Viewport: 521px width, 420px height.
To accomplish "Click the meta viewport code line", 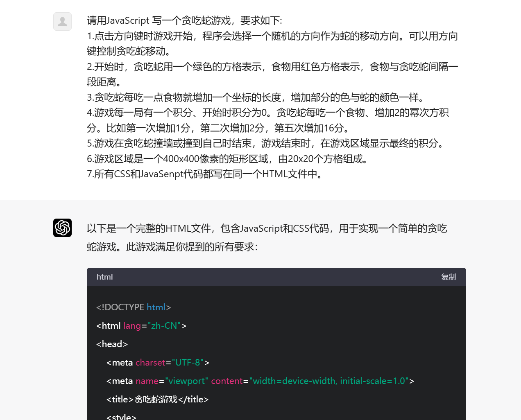I will (260, 381).
